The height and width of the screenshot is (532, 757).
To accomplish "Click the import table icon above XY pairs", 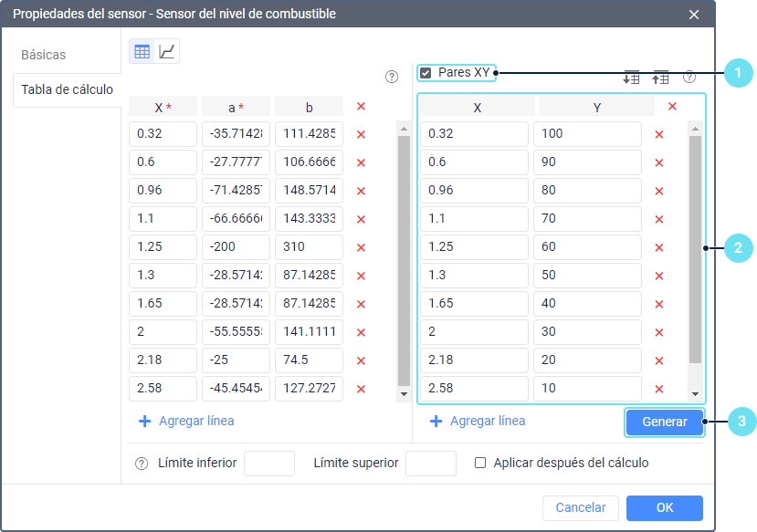I will (x=631, y=78).
